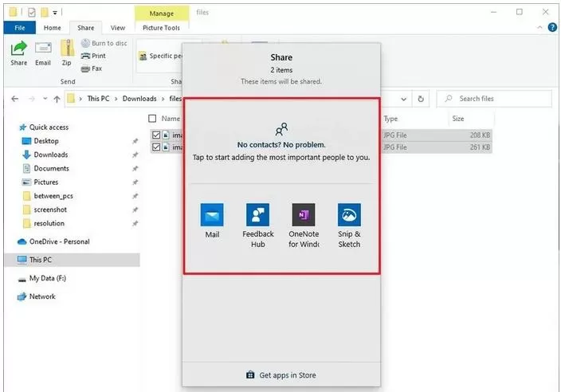This screenshot has height=392, width=561.
Task: Uncheck the 208 KB image file
Action: (x=156, y=135)
